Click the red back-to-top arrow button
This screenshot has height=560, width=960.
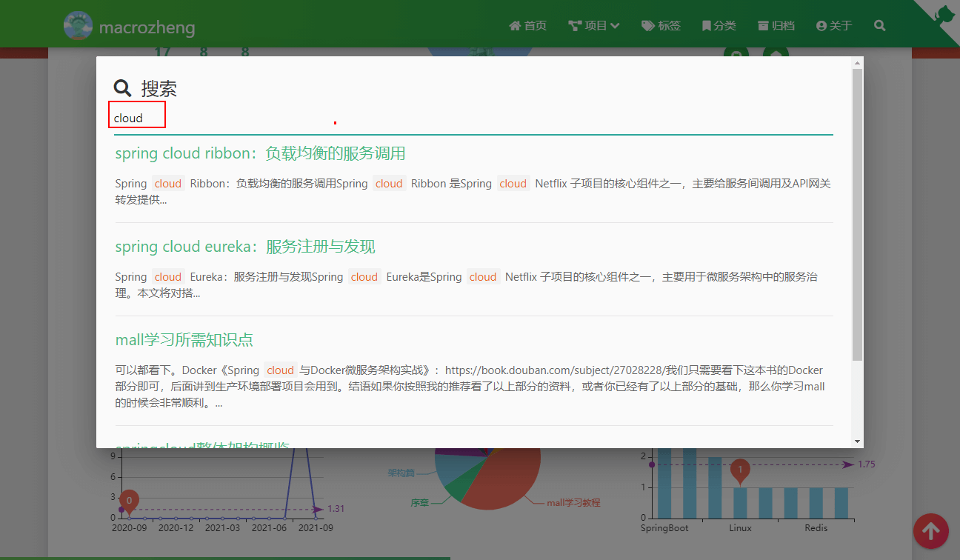[x=931, y=531]
